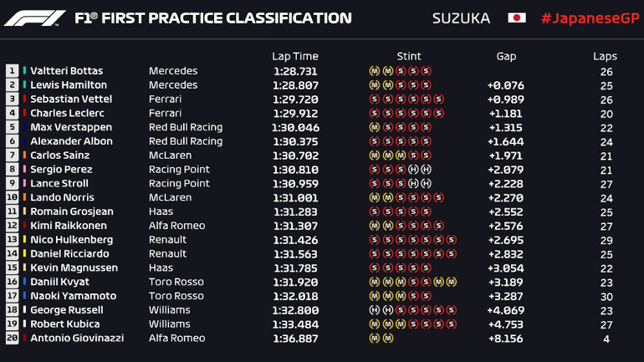Image resolution: width=644 pixels, height=362 pixels.
Task: Click the Lap Time column header
Action: pyautogui.click(x=295, y=56)
